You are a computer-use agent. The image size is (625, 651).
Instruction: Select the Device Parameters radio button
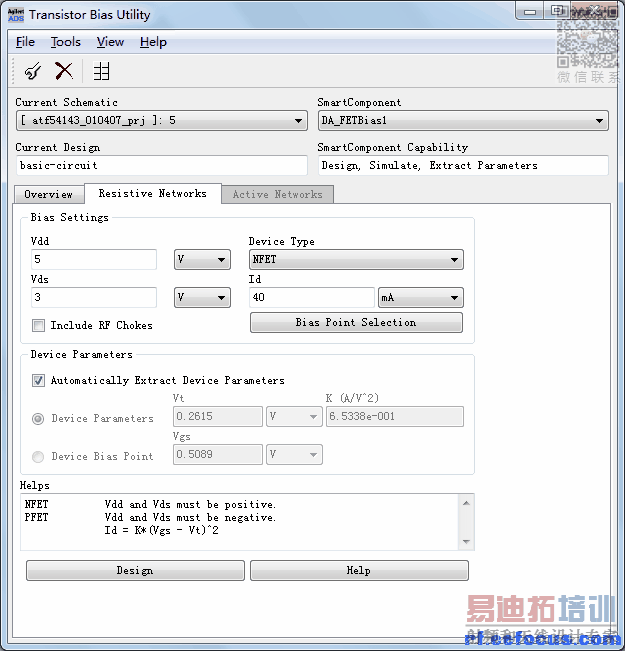click(38, 418)
